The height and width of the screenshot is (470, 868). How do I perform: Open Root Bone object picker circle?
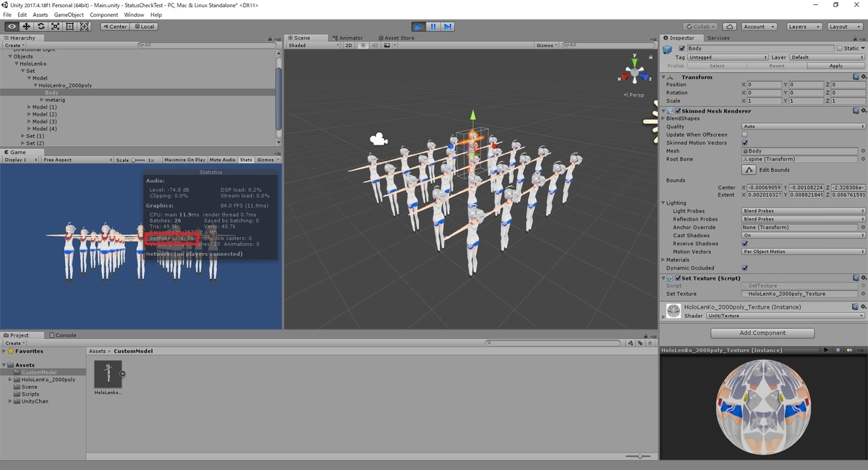point(863,159)
